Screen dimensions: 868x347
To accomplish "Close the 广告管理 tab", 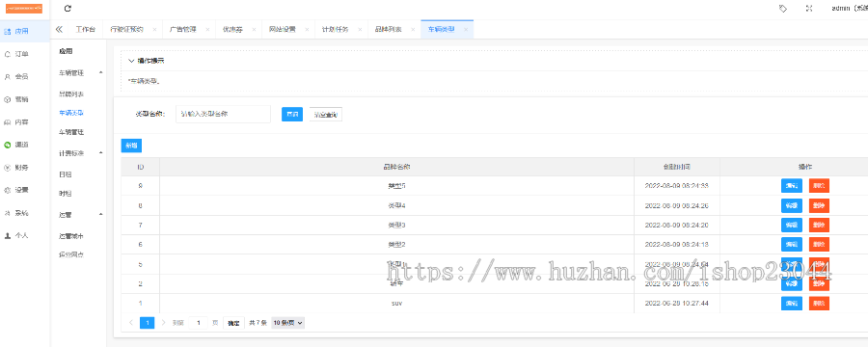I will [x=207, y=29].
